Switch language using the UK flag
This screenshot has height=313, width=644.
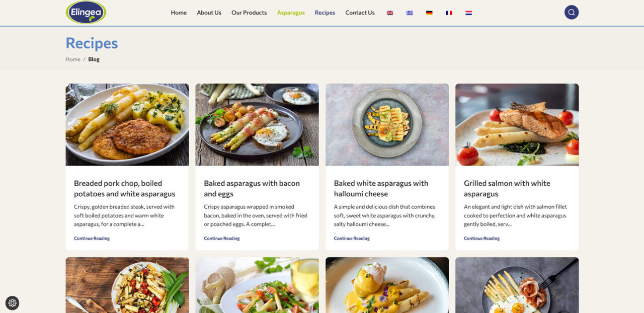click(x=390, y=13)
